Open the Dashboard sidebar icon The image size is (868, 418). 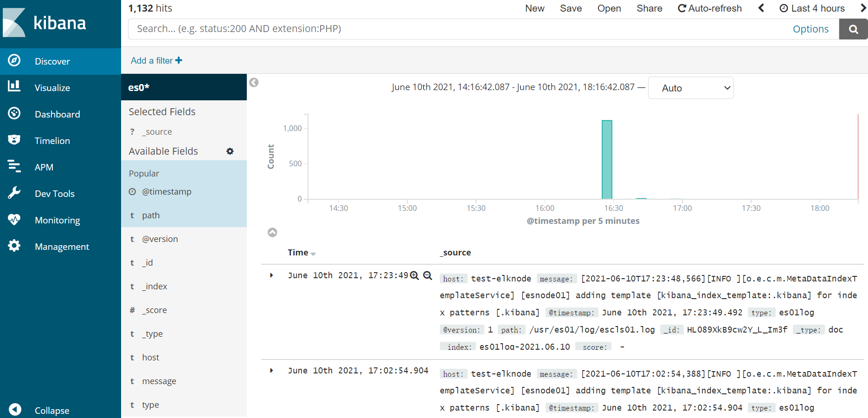14,113
